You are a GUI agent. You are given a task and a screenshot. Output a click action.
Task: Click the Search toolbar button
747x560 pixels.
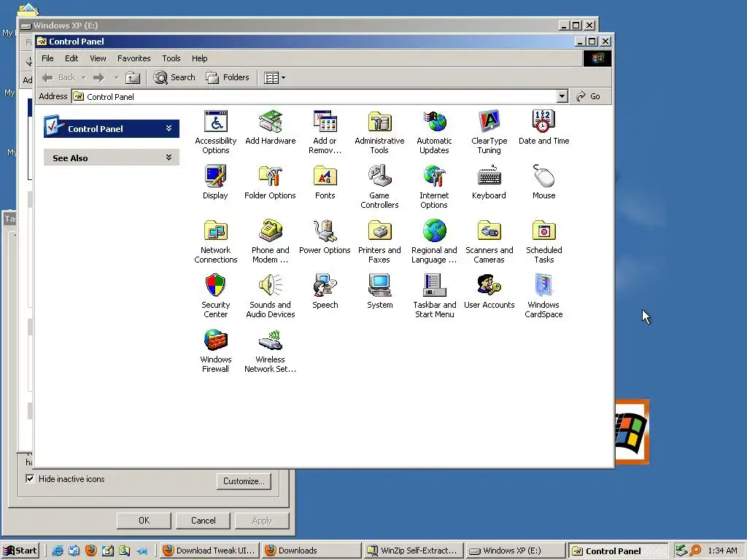pyautogui.click(x=174, y=77)
